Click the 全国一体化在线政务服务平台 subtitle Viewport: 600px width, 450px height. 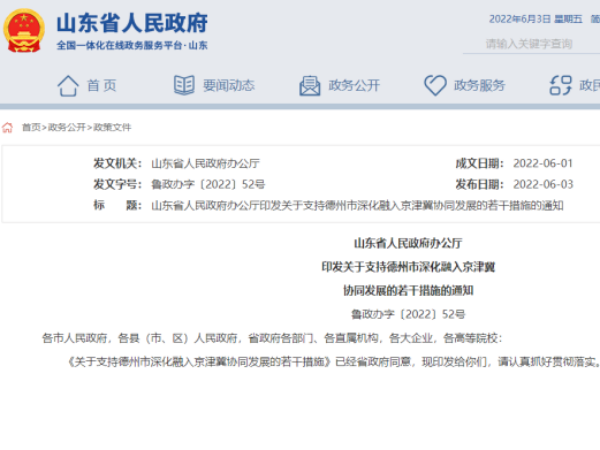(x=131, y=46)
